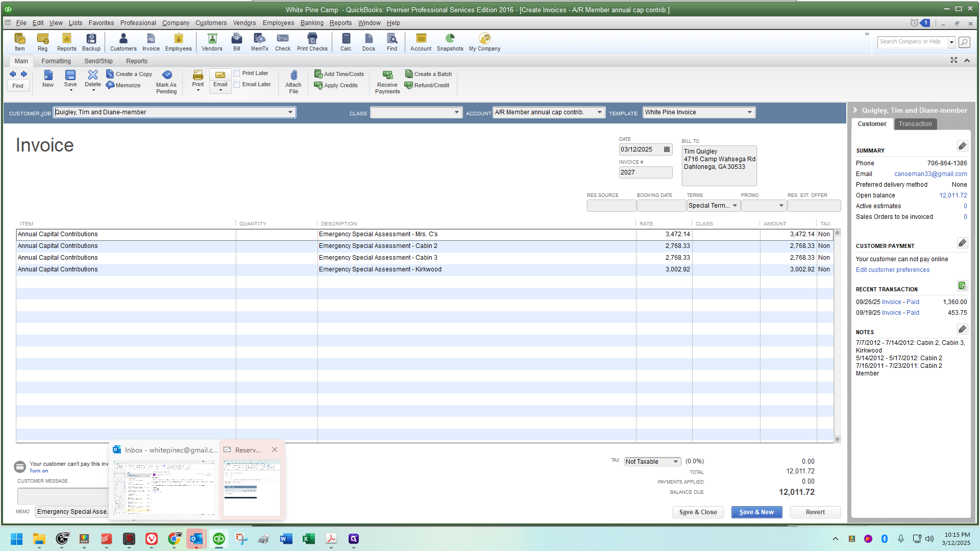Open the Employees center icon
Image resolution: width=980 pixels, height=551 pixels.
[x=178, y=42]
